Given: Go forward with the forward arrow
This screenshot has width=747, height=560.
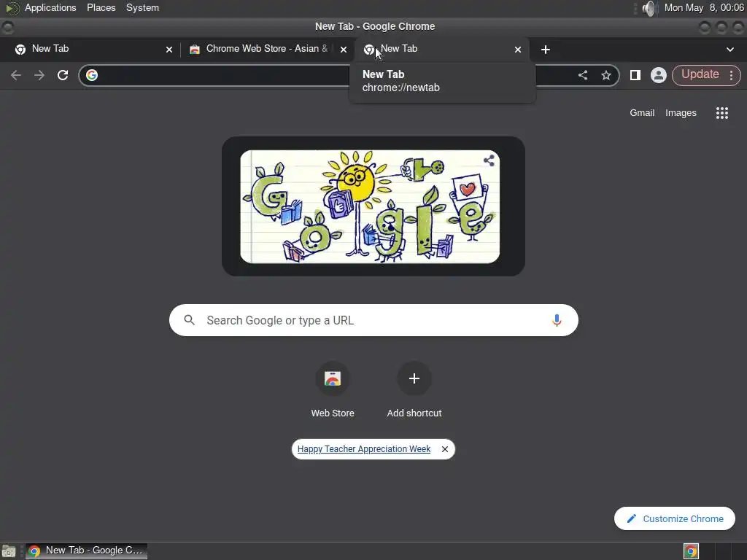Looking at the screenshot, I should (39, 75).
